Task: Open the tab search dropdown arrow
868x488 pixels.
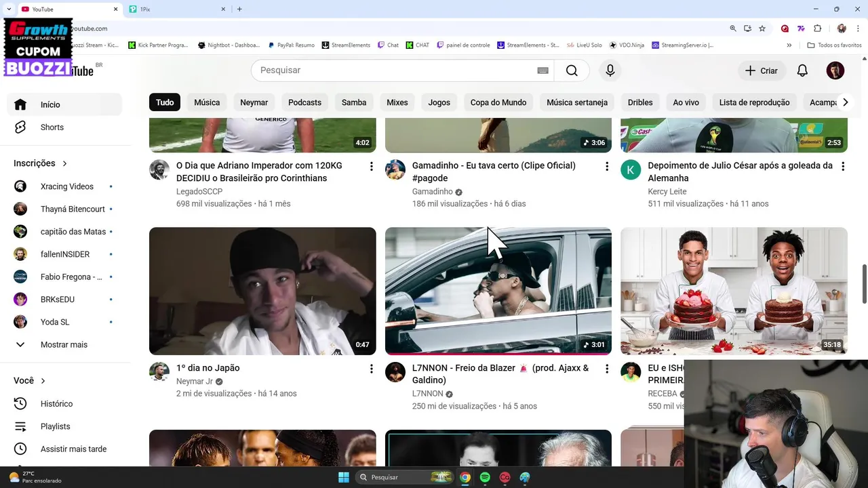Action: pos(8,9)
